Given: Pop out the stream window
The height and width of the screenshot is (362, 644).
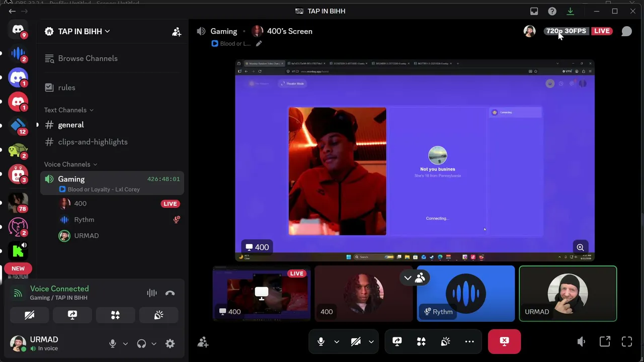Looking at the screenshot, I should coord(605,342).
